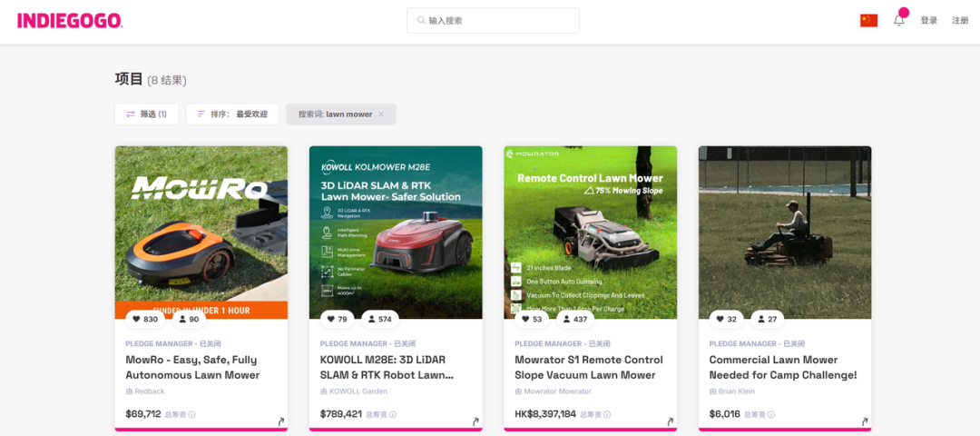Open the MowRo project thumbnail image
Screen dimensions: 980x436
pos(201,232)
